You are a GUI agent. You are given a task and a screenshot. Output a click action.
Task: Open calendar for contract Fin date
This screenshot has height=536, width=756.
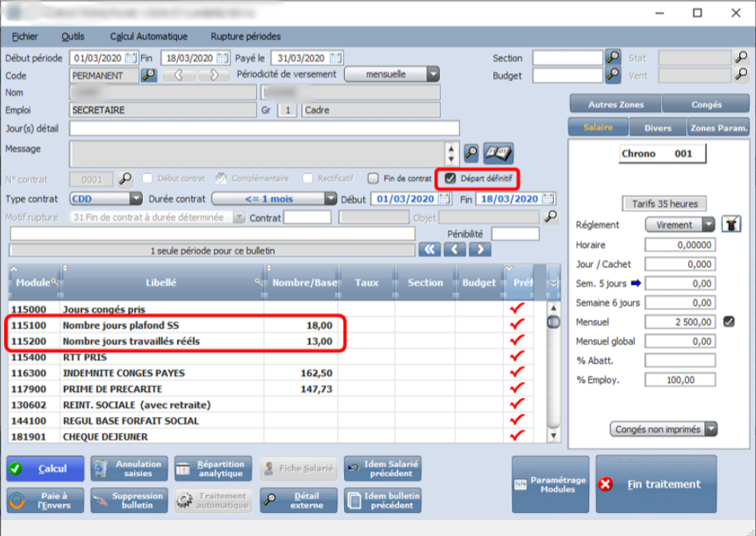coord(548,199)
